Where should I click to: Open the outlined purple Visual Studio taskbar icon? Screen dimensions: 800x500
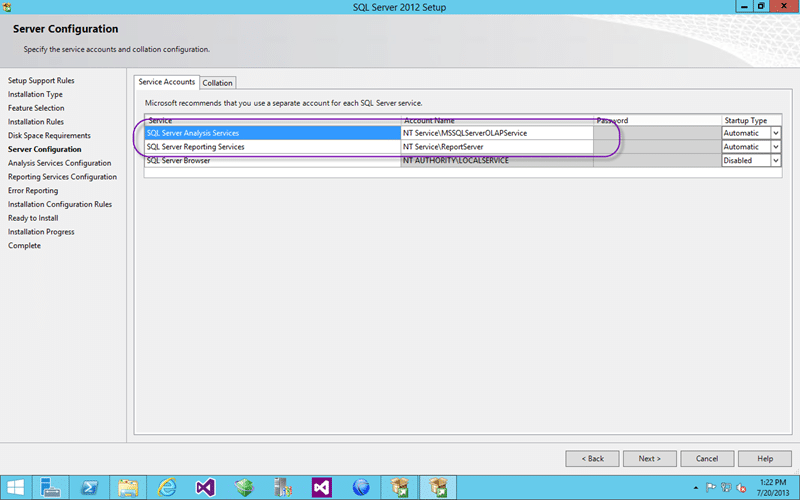206,488
